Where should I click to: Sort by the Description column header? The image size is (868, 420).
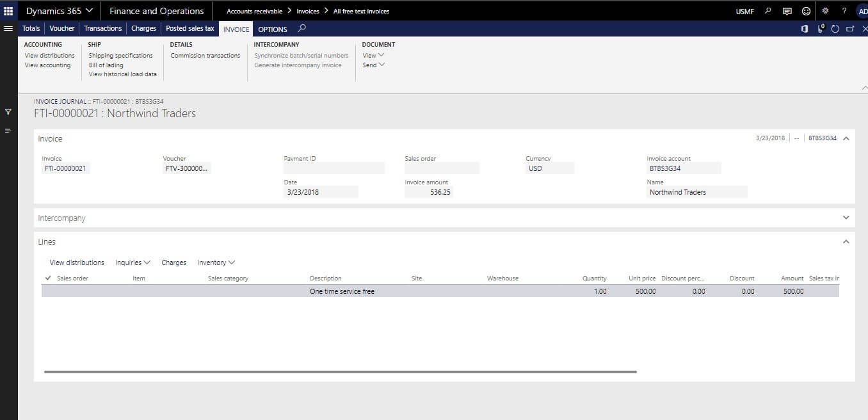(326, 279)
